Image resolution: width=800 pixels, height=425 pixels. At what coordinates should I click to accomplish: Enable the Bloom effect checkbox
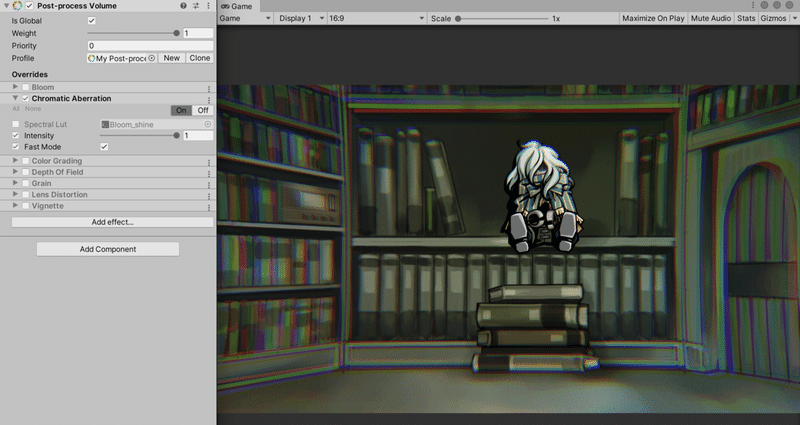click(x=26, y=87)
